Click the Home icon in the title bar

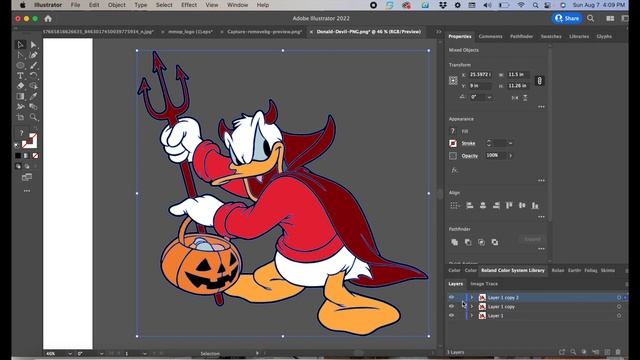(48, 18)
